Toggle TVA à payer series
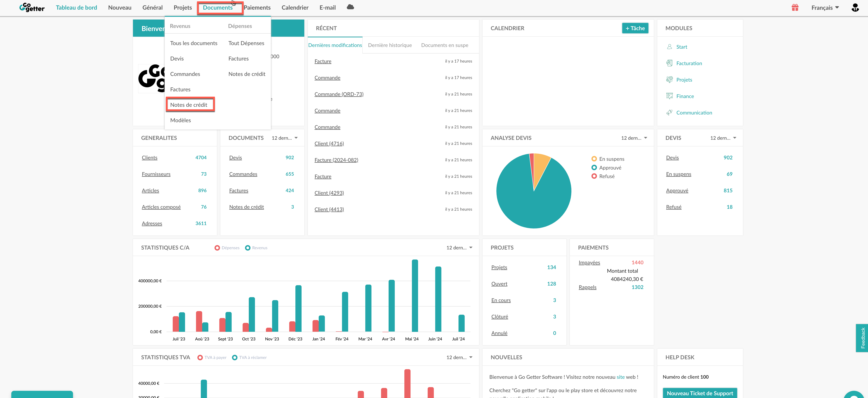Viewport: 868px width, 398px height. (212, 358)
